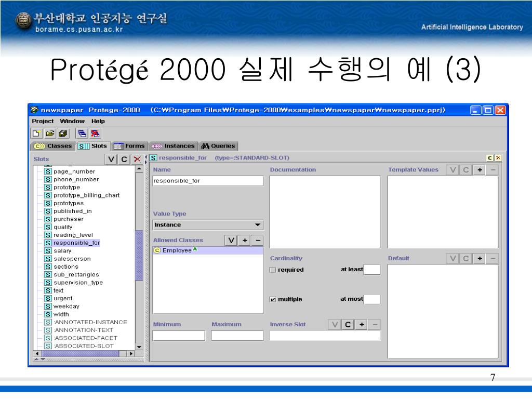The height and width of the screenshot is (399, 532).
Task: View selected slot with V button in Slots header
Action: coord(111,159)
